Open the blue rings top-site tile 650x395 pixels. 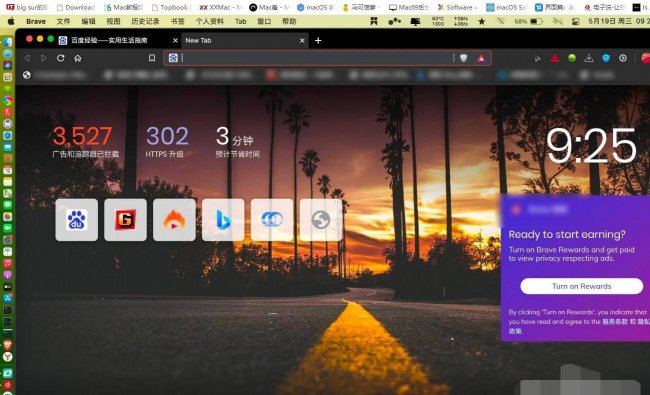(272, 220)
